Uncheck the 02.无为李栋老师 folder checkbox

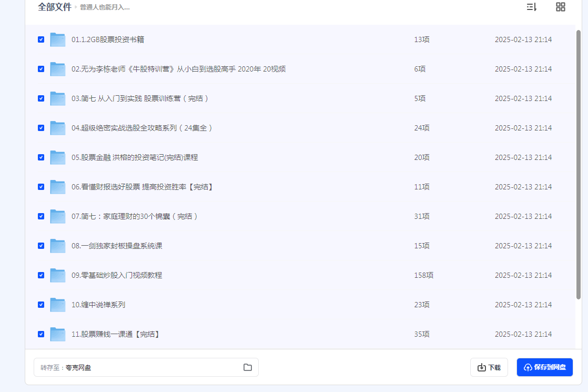pos(41,69)
